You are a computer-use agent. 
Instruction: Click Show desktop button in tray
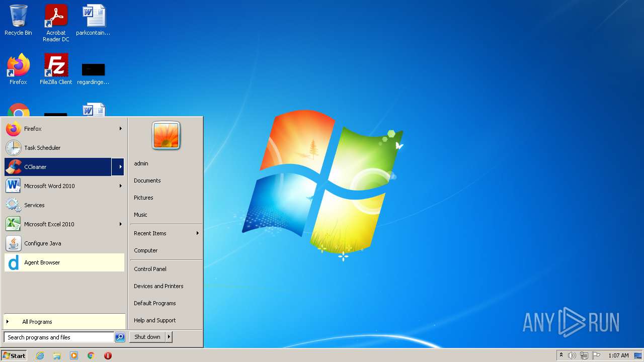(x=638, y=355)
